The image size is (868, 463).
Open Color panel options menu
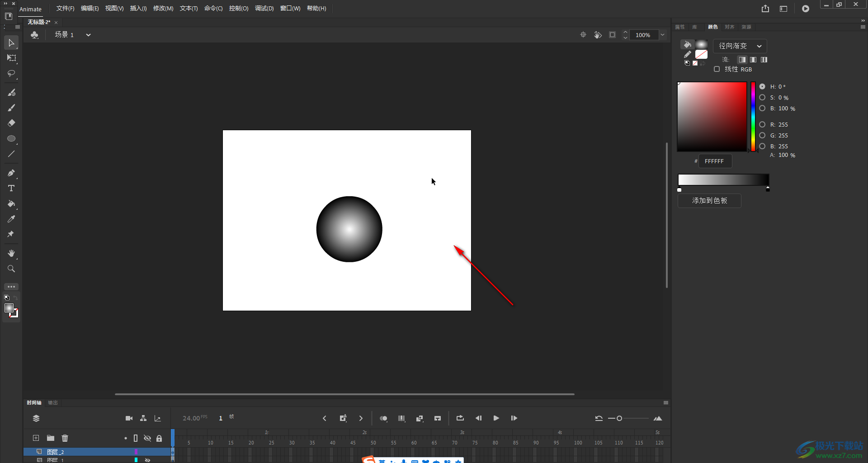(x=863, y=27)
